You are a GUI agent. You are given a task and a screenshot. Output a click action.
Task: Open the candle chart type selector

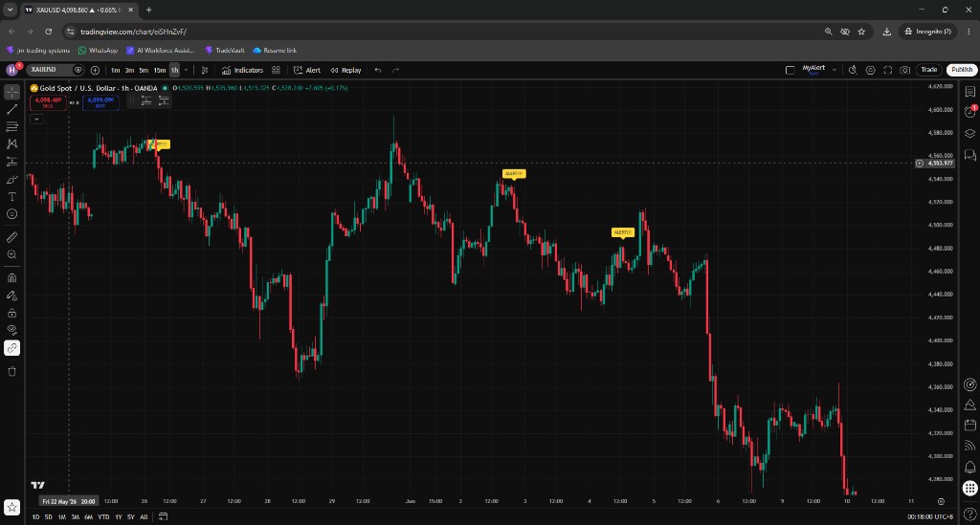tap(205, 70)
